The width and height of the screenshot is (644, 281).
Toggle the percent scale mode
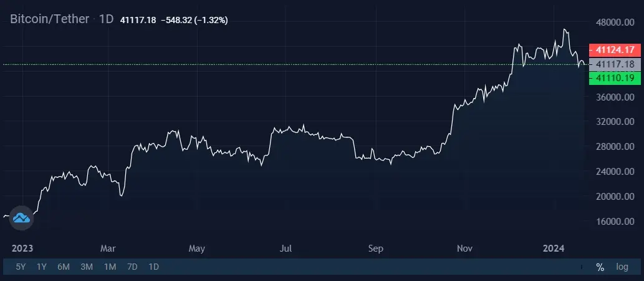600,267
